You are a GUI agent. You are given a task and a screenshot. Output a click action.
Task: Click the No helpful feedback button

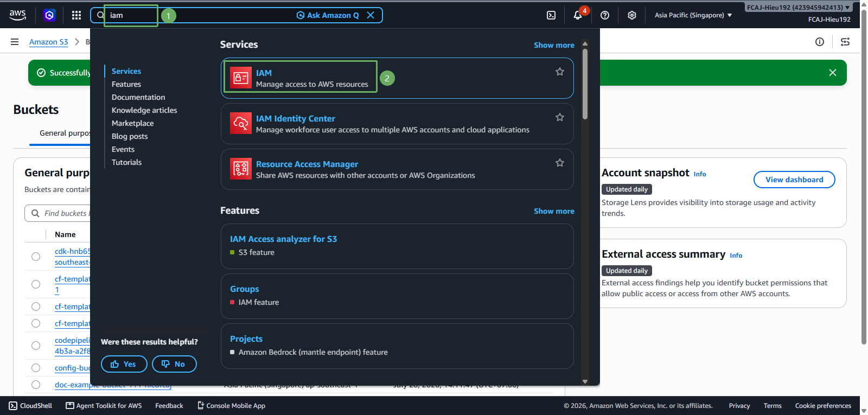click(x=174, y=364)
